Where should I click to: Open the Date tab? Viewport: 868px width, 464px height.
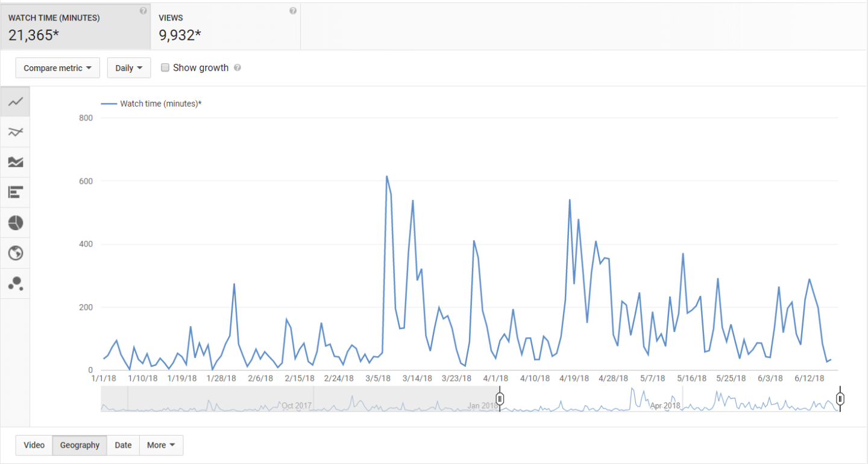point(123,445)
